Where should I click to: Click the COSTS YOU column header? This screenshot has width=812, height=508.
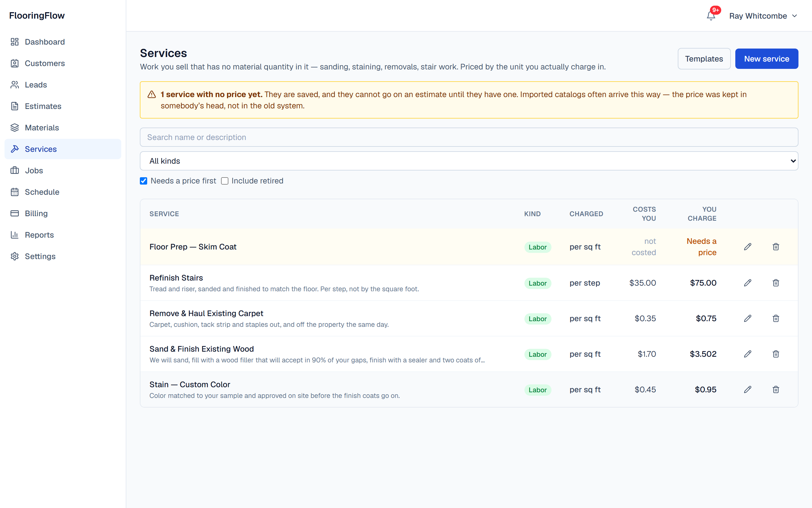(644, 214)
